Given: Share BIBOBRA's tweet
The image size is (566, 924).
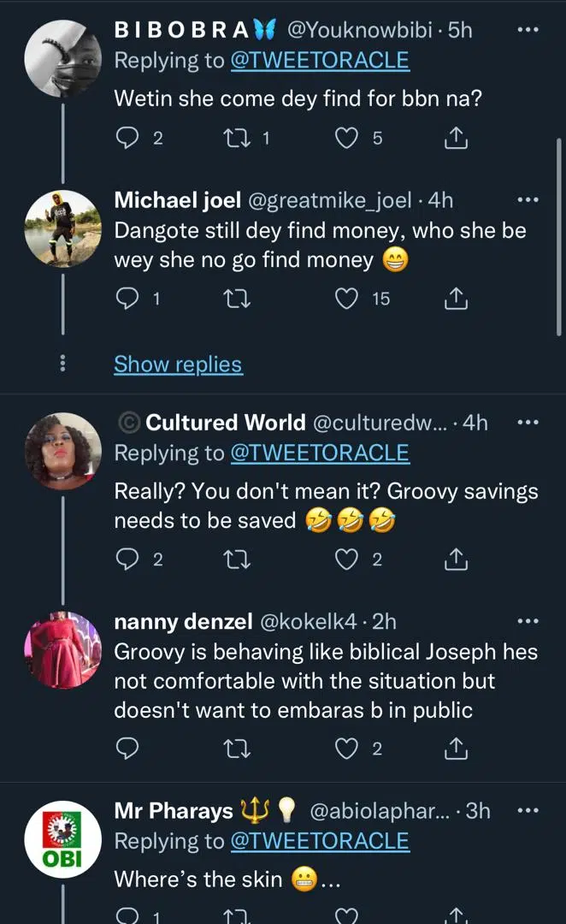Looking at the screenshot, I should point(457,138).
